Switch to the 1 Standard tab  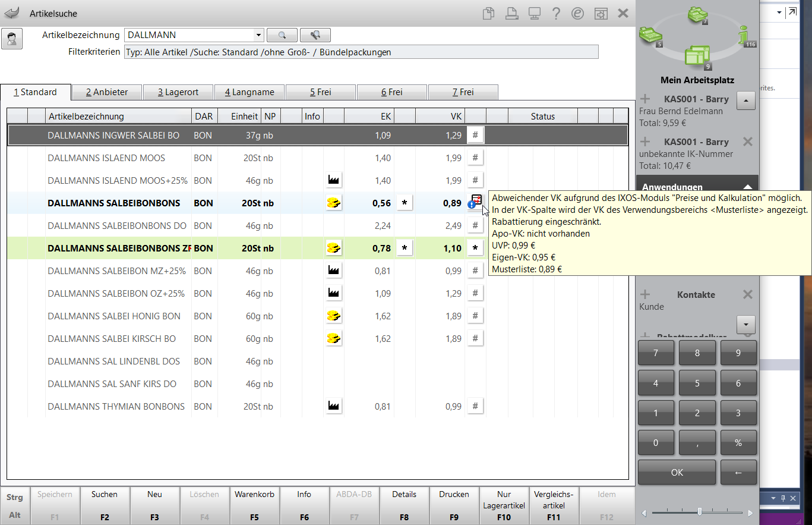click(x=36, y=92)
